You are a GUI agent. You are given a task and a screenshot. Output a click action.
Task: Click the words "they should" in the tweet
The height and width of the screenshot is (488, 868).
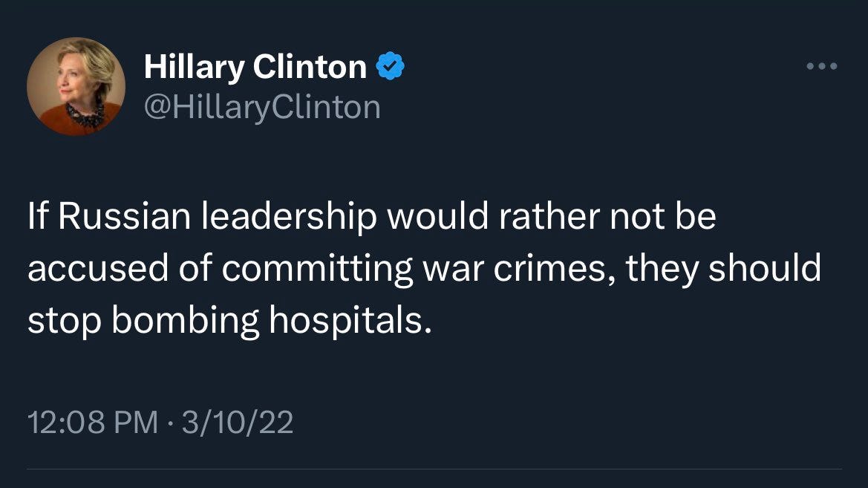point(723,269)
